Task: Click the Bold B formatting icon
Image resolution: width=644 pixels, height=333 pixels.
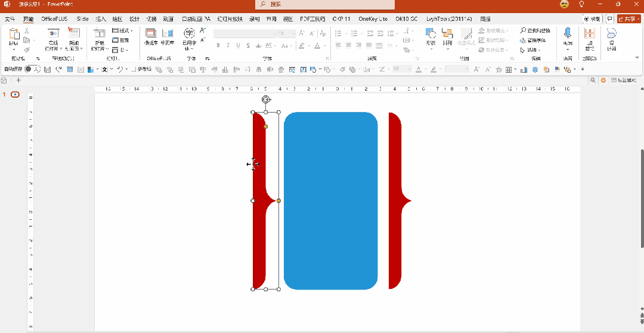Action: point(218,45)
